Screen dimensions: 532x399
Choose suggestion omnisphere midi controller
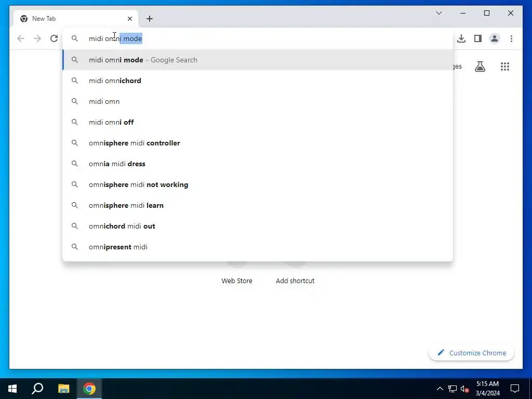(258, 143)
